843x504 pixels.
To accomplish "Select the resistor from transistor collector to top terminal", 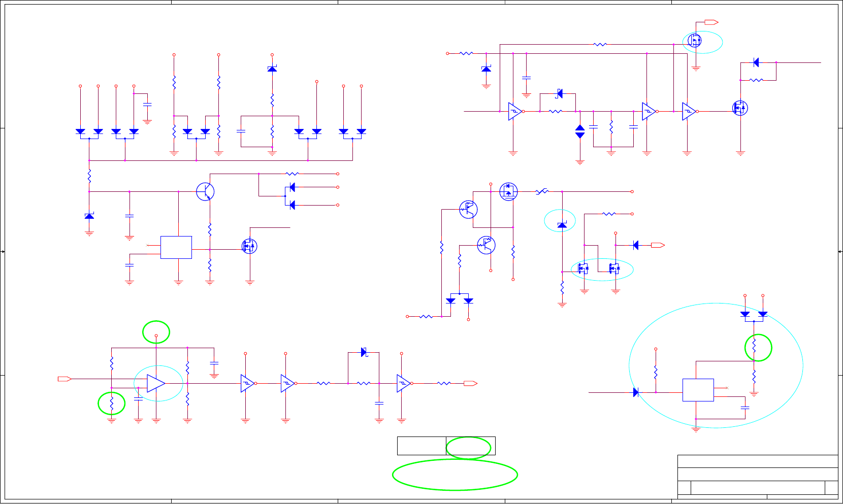I will click(293, 174).
